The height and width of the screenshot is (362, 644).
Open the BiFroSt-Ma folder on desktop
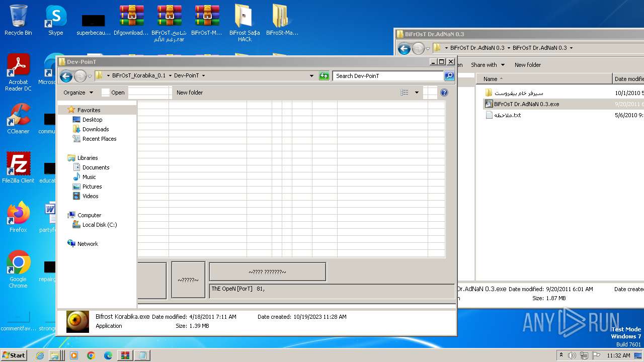point(282,20)
